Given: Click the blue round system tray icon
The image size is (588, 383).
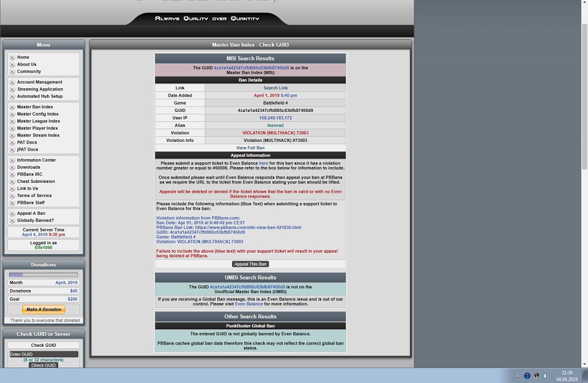Looking at the screenshot, I should tap(527, 376).
